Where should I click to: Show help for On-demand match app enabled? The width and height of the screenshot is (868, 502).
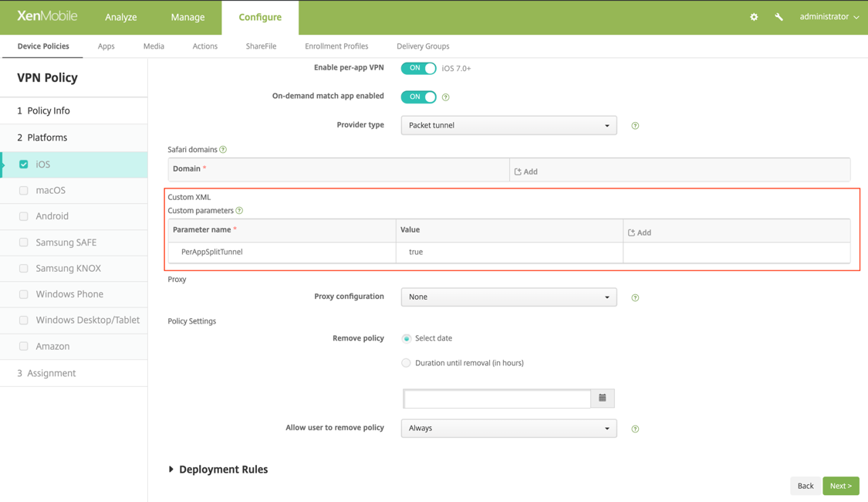point(446,97)
